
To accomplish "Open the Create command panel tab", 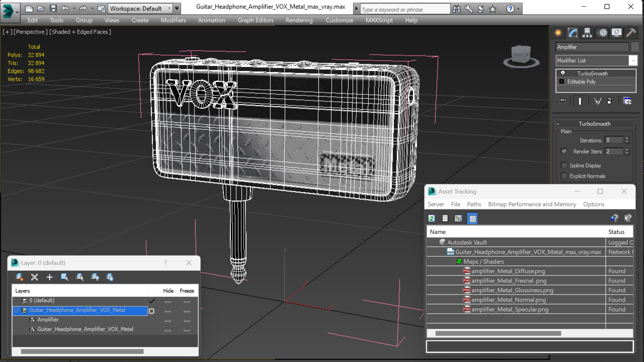I will coord(558,33).
